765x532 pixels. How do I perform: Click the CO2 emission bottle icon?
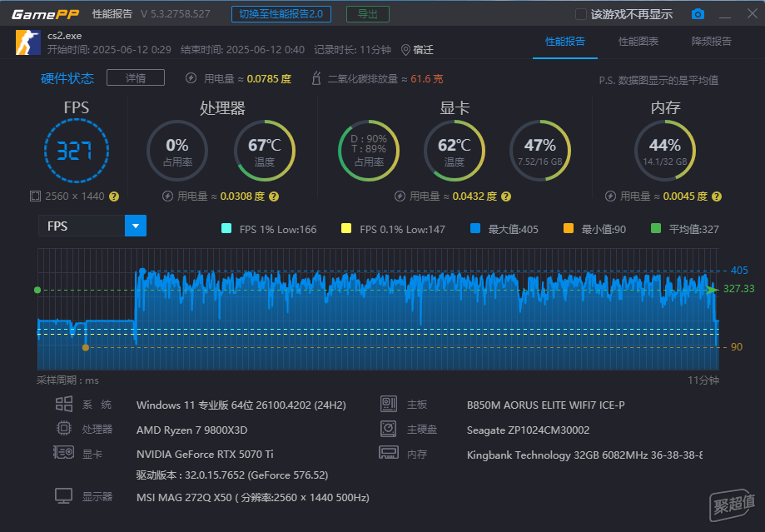(316, 78)
